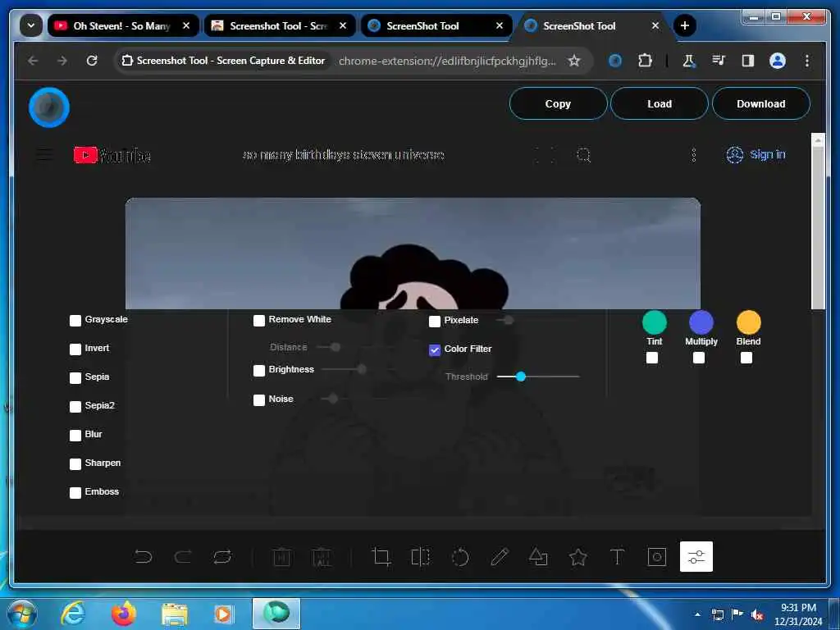Close the Oh Steven! tab

186,25
